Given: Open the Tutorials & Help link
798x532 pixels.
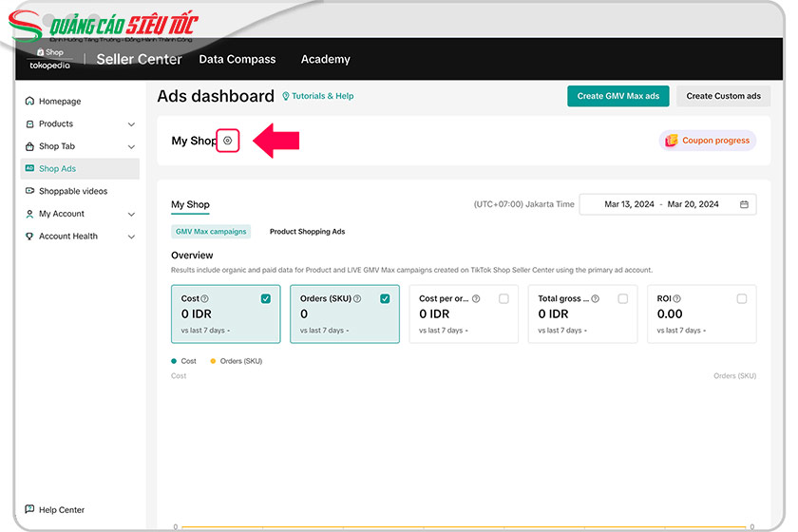Looking at the screenshot, I should tap(318, 96).
